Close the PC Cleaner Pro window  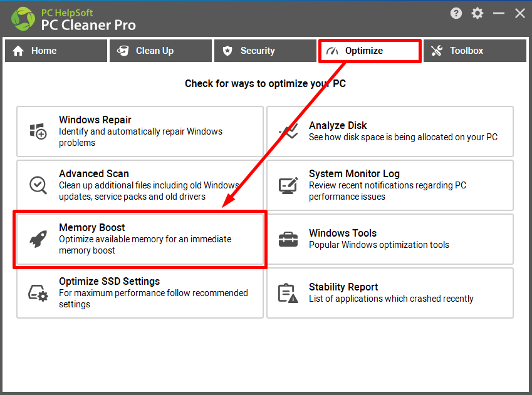(520, 13)
